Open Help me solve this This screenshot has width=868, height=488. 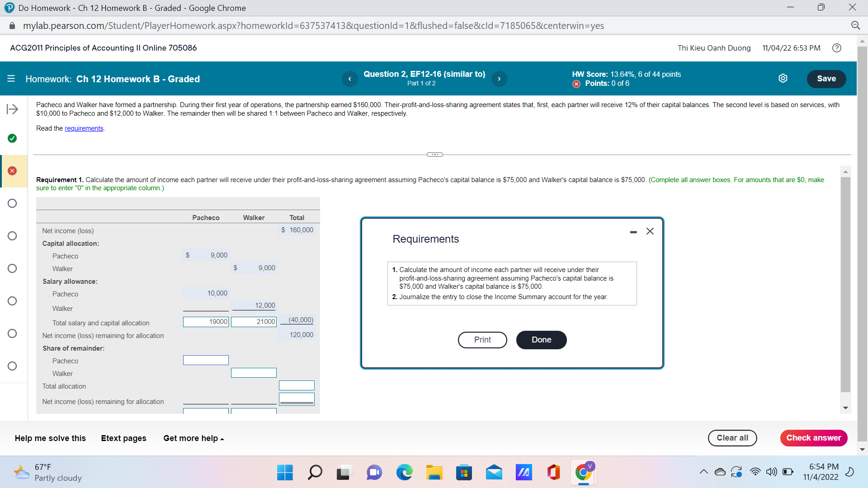tap(50, 438)
